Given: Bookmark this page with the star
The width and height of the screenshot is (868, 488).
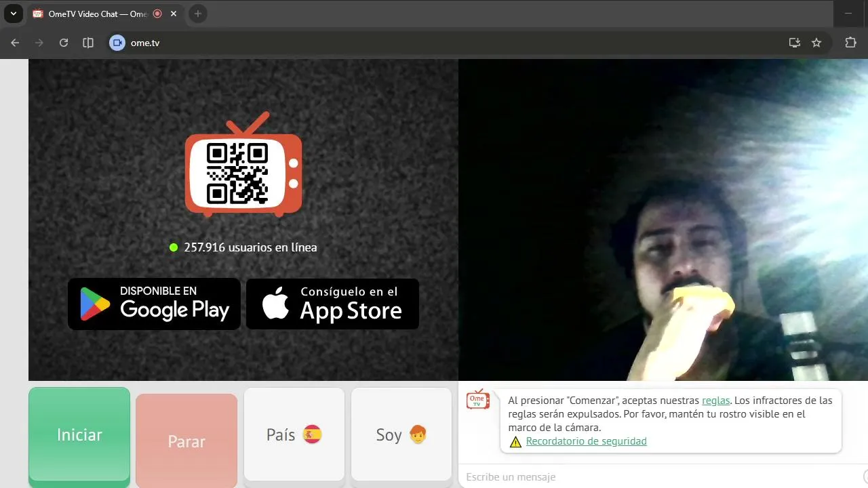Looking at the screenshot, I should click(816, 43).
